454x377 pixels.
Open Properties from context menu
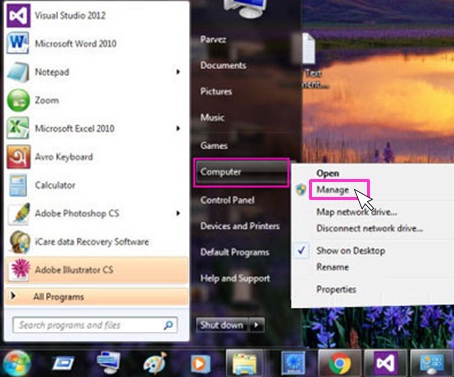pyautogui.click(x=336, y=289)
